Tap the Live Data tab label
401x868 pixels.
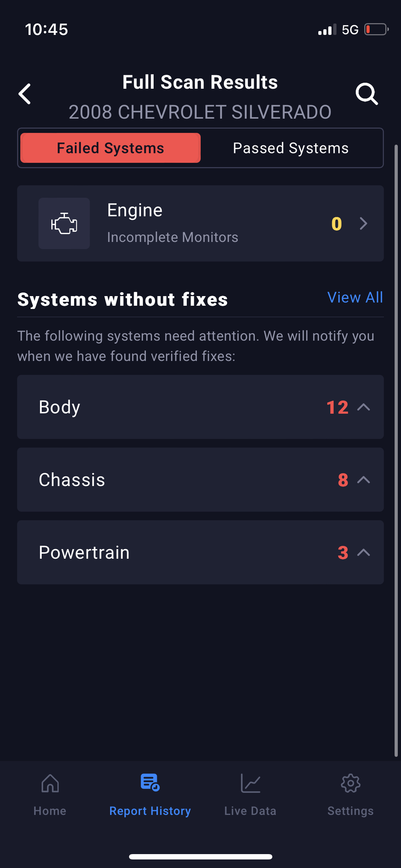250,811
